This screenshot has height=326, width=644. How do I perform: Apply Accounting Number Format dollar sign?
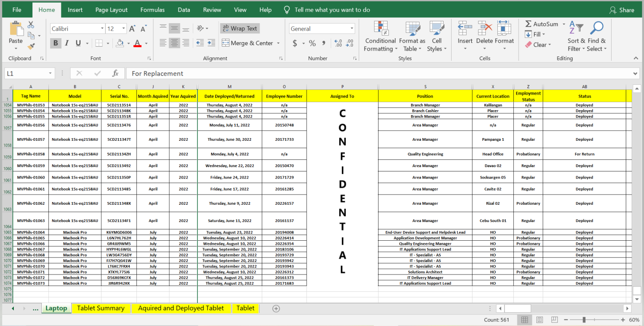click(295, 44)
